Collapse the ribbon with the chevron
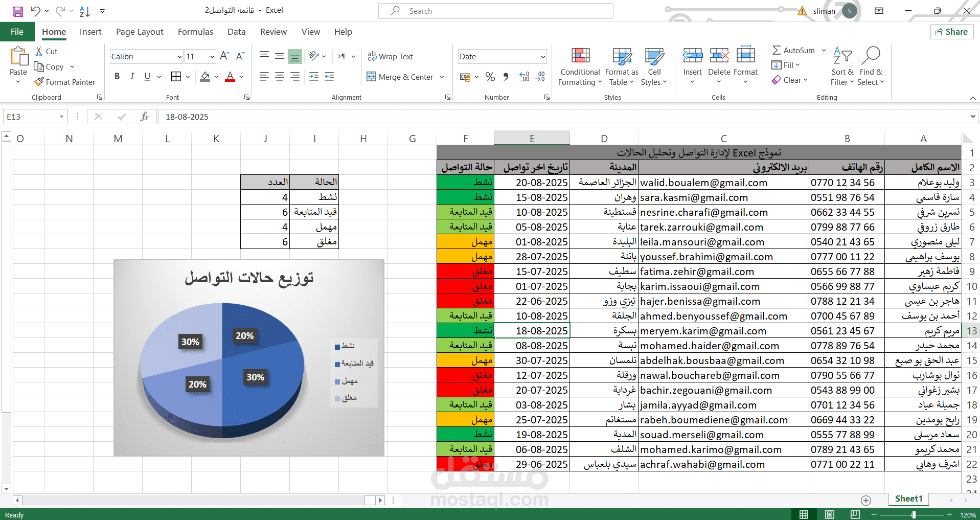Screen dimensions: 980x520 [x=972, y=98]
